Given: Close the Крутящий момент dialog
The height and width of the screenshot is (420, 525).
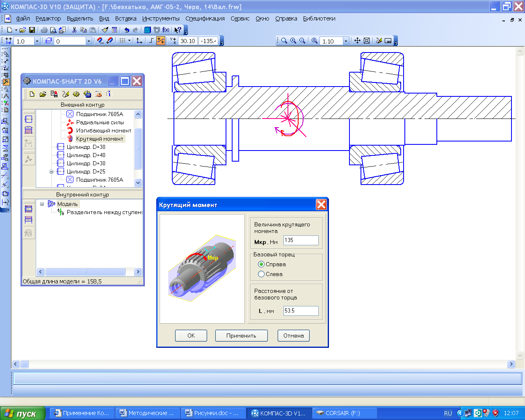Looking at the screenshot, I should [x=321, y=204].
